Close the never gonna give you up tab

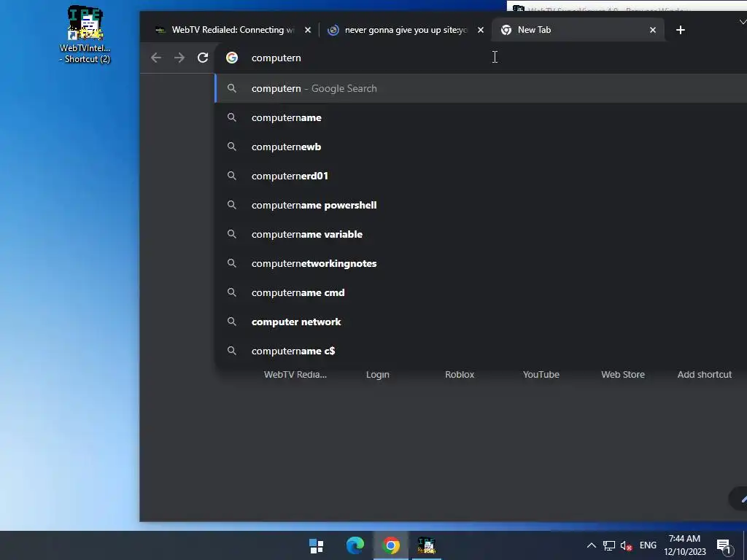coord(481,30)
